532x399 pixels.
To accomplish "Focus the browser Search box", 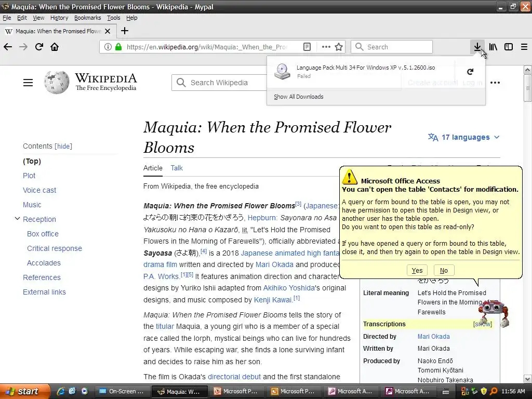I will point(392,47).
